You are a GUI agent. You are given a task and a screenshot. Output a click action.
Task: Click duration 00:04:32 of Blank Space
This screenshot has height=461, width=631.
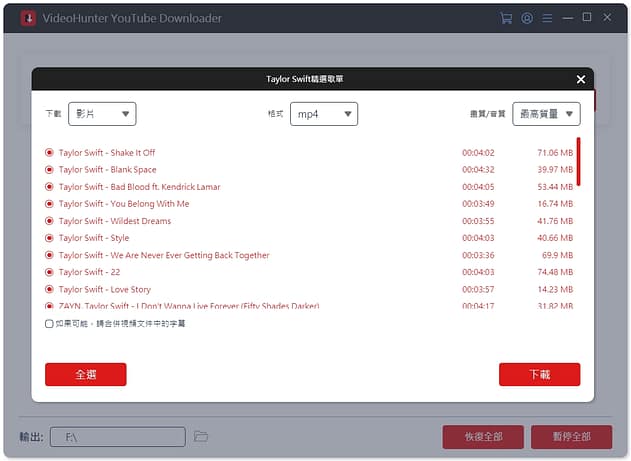[478, 170]
